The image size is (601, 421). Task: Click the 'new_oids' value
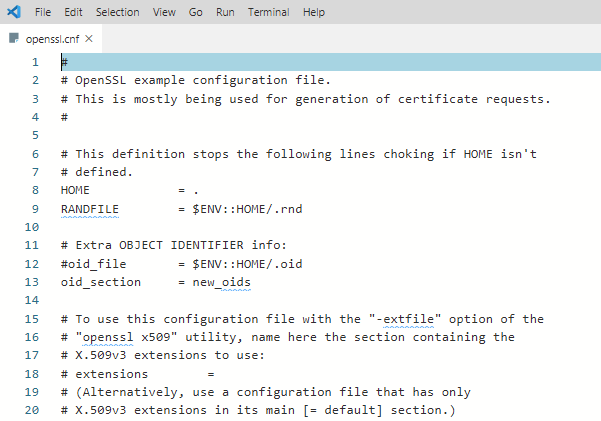[x=221, y=283]
